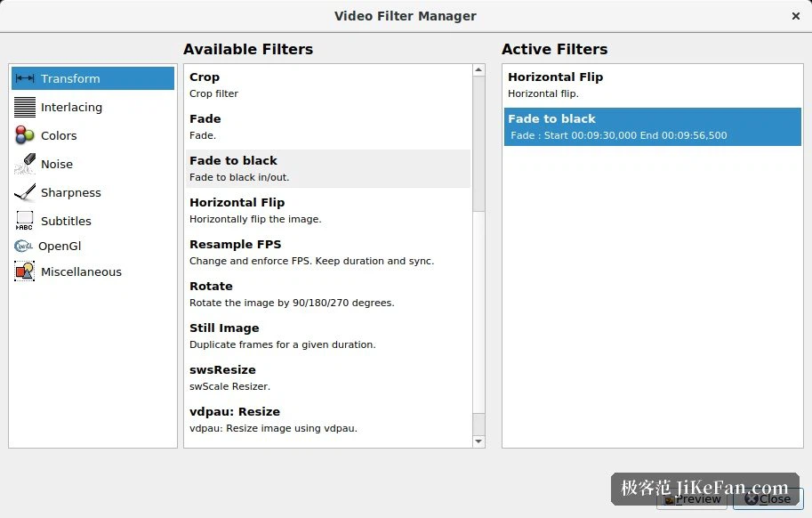Pick the Subtitles ABC icon
The height and width of the screenshot is (518, 812).
pos(25,221)
